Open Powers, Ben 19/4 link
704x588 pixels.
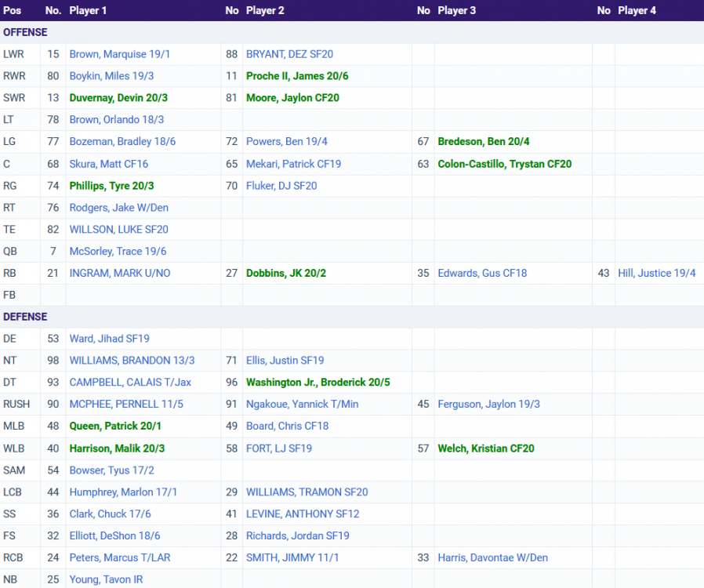(287, 141)
